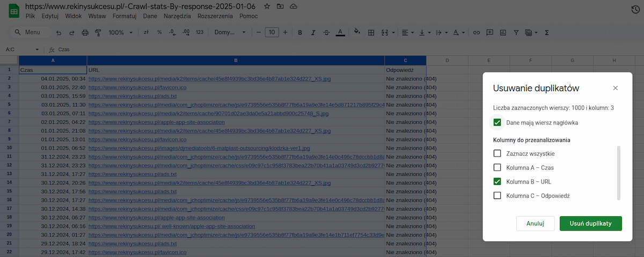Click the insert link icon
Viewport: 644px width, 257px height.
click(x=476, y=33)
